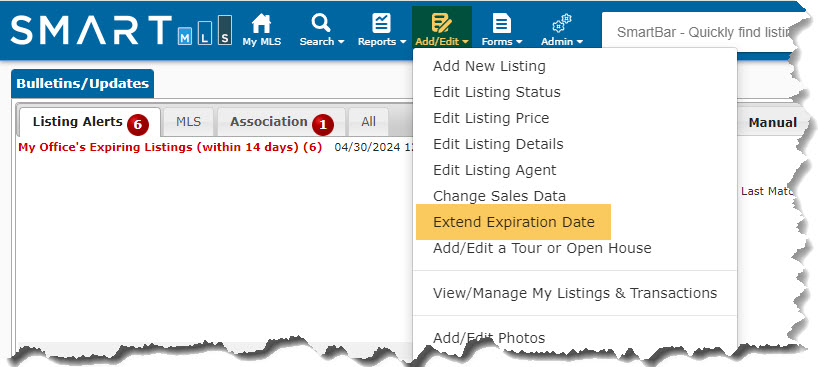
Task: Collapse the Add/Edit dropdown arrow
Action: [x=465, y=42]
